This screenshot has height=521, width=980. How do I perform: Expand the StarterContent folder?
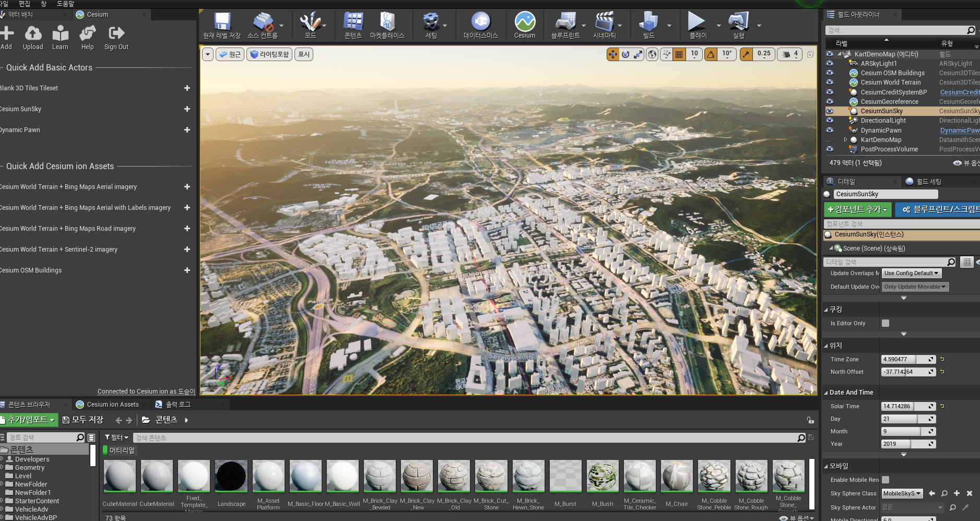tap(2, 501)
